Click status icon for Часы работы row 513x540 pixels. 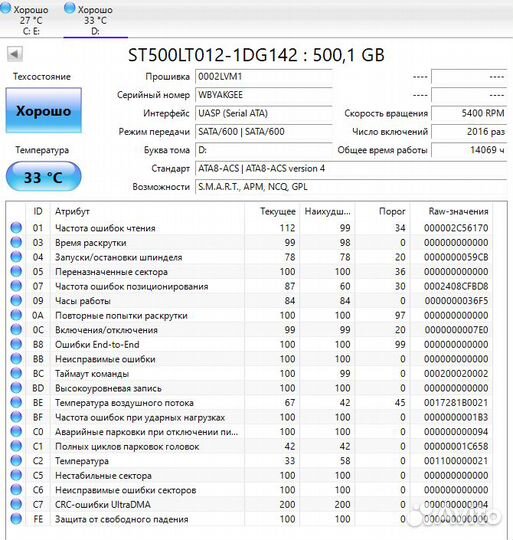pos(16,301)
